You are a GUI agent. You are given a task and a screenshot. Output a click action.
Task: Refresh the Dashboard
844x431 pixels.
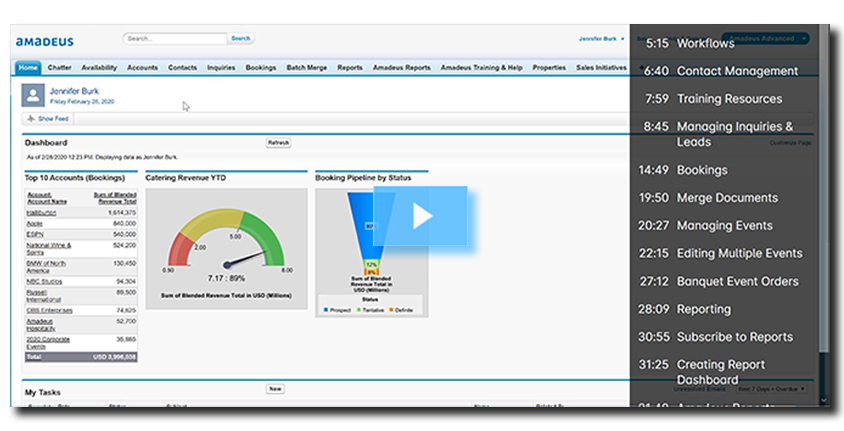[278, 143]
